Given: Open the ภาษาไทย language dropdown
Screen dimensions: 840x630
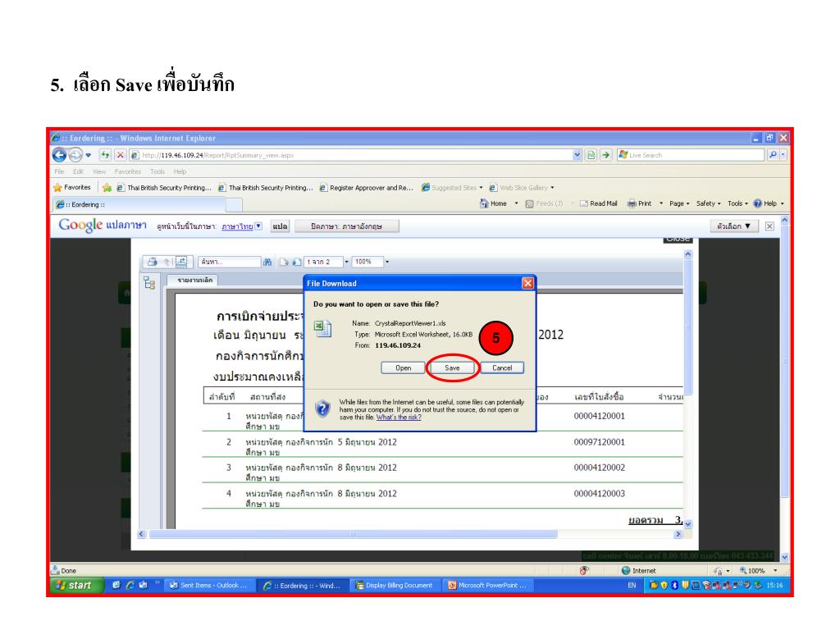Looking at the screenshot, I should (258, 226).
